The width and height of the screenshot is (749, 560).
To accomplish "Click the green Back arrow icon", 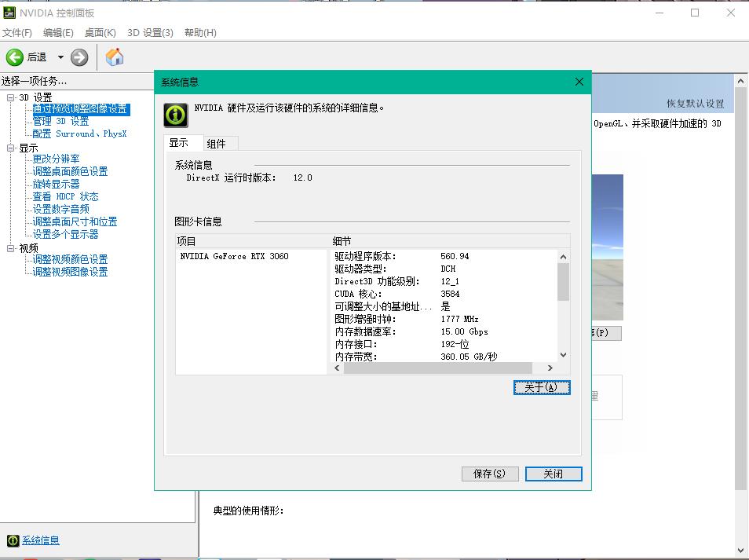I will (15, 57).
